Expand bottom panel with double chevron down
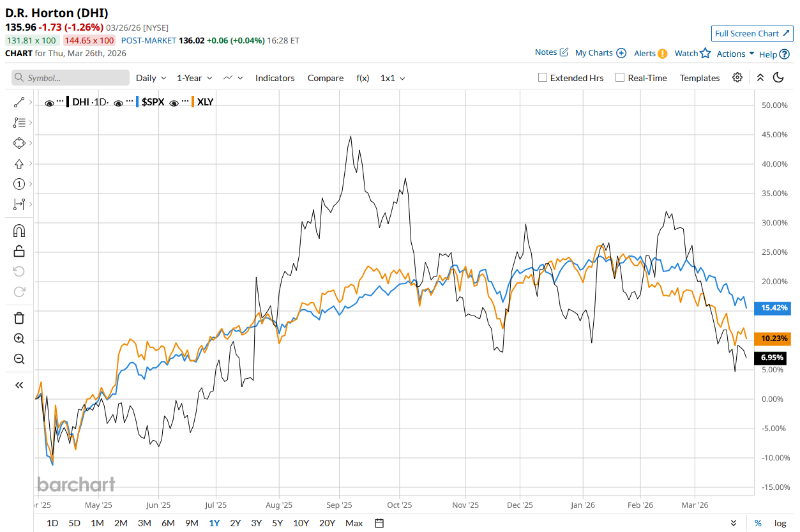Viewport: 800px width, 532px height. tap(734, 523)
